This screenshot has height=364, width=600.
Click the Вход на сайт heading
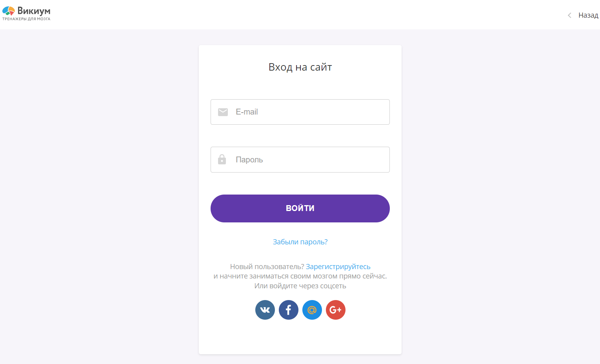pyautogui.click(x=300, y=67)
